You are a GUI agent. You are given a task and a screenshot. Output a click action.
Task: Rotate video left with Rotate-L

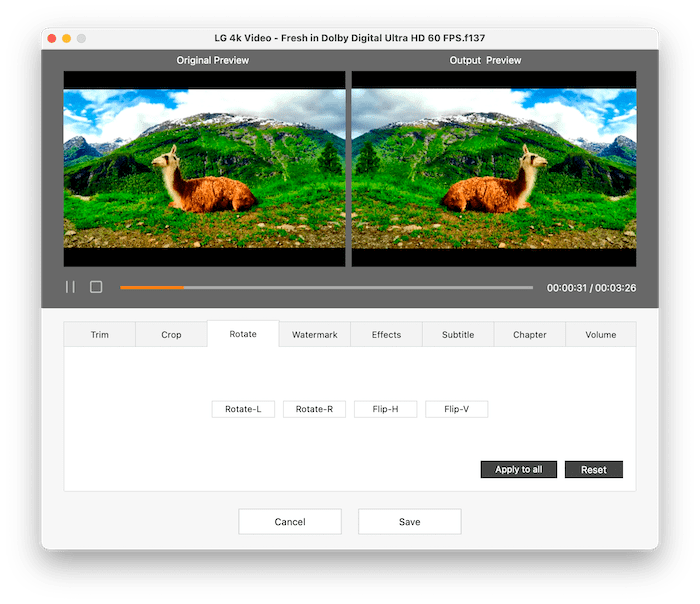tap(243, 409)
